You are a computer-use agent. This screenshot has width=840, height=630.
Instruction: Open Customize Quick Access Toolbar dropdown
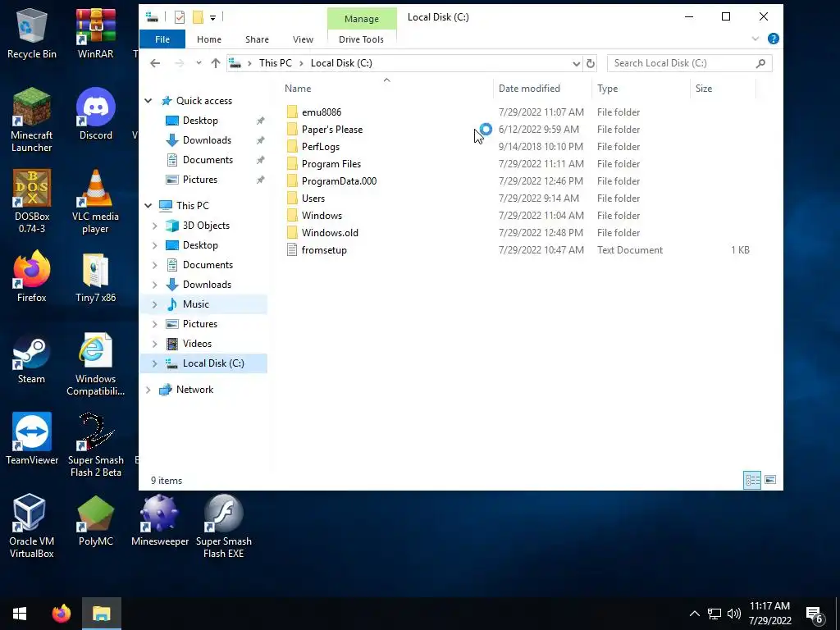point(212,18)
